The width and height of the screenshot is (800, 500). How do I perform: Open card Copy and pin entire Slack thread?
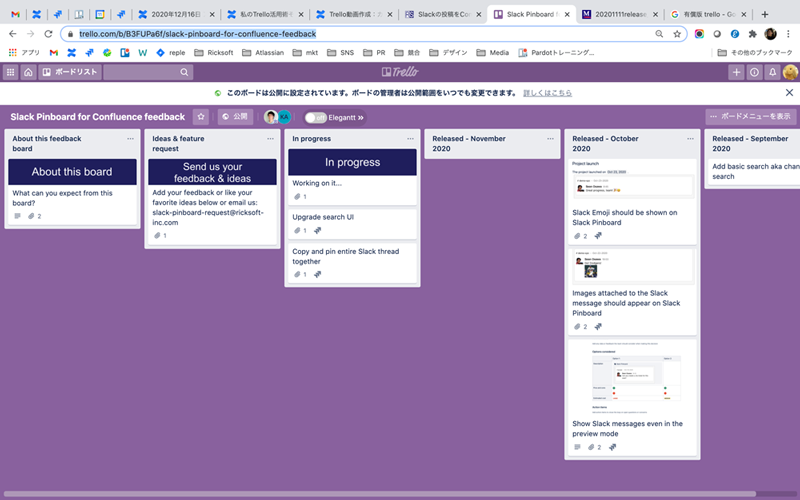coord(352,263)
